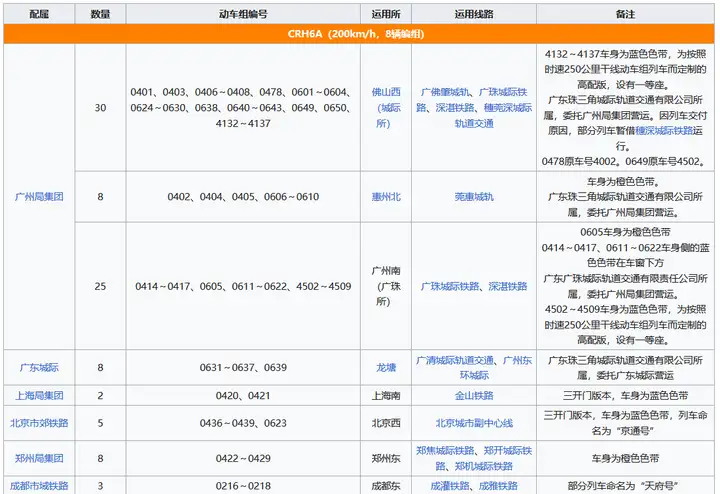Select train numbers 0414~0417、0605、0611~0622、4502~4509
The width and height of the screenshot is (720, 494).
point(243,286)
